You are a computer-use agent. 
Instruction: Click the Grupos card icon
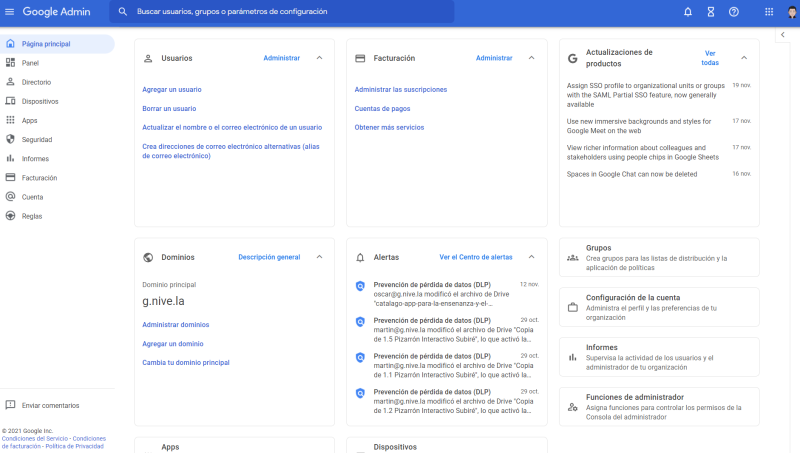point(572,258)
